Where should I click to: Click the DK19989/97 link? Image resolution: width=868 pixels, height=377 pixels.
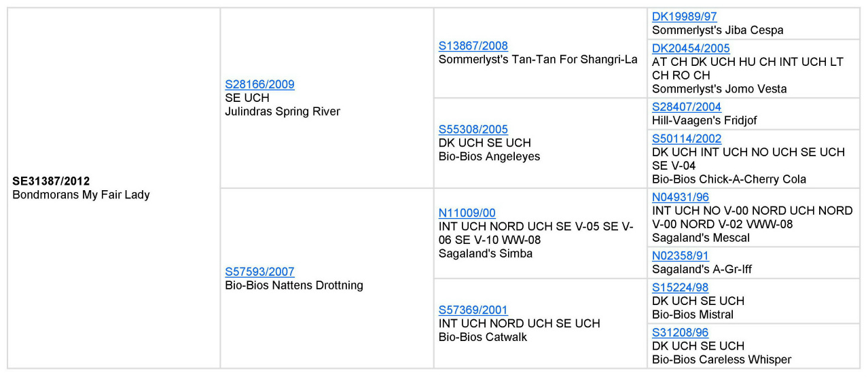click(684, 17)
